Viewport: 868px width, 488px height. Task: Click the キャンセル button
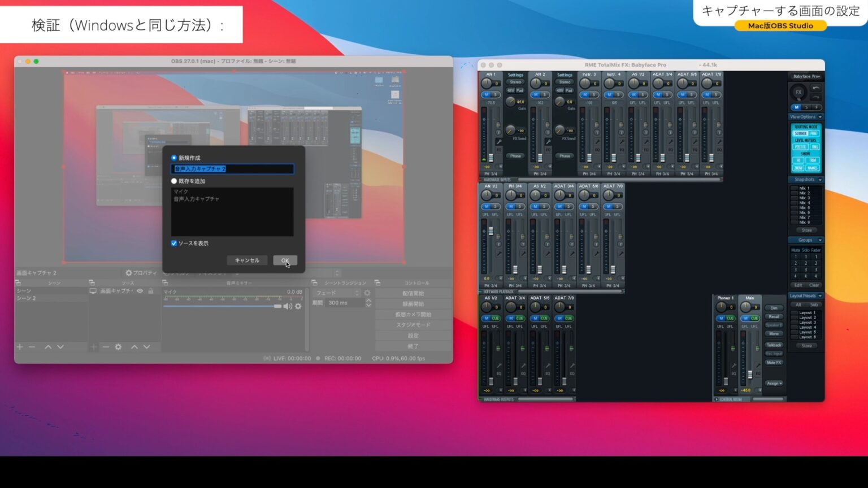click(247, 260)
